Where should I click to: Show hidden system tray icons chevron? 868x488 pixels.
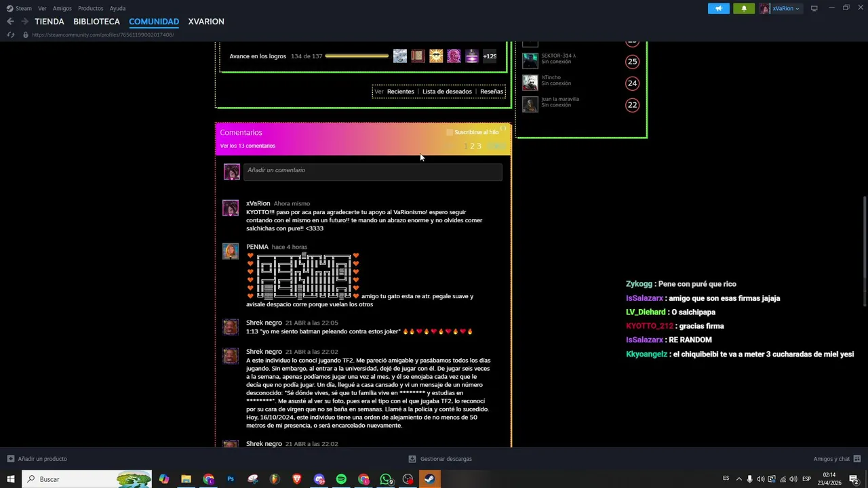point(738,479)
